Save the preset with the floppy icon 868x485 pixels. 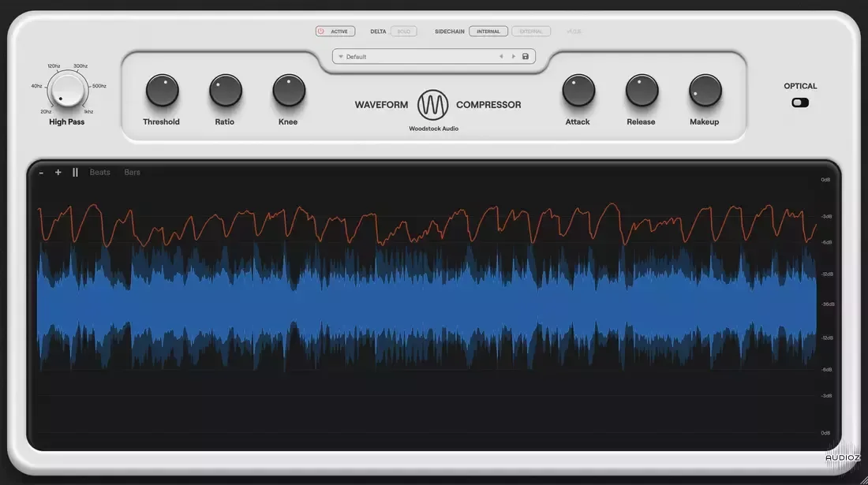[x=526, y=57]
